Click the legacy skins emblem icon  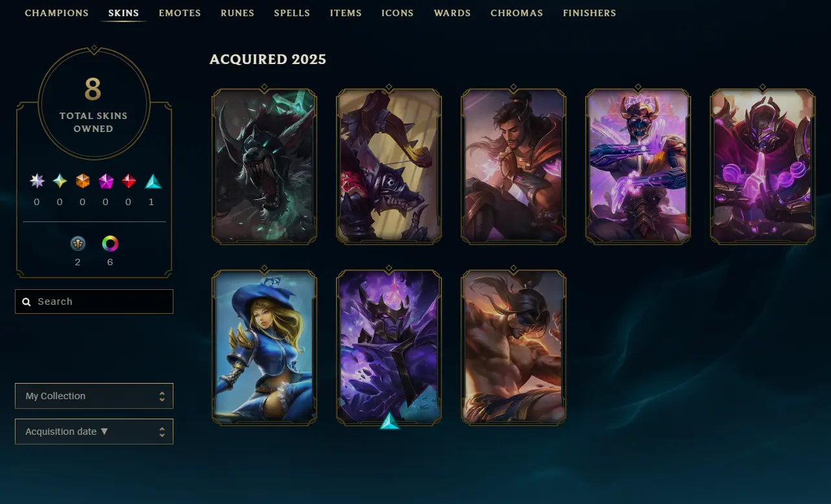78,244
